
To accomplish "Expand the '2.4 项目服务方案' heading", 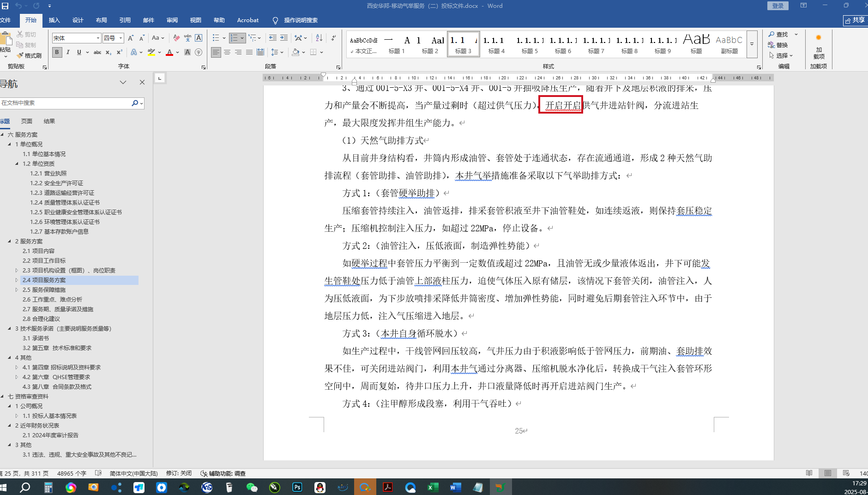I will tap(17, 280).
